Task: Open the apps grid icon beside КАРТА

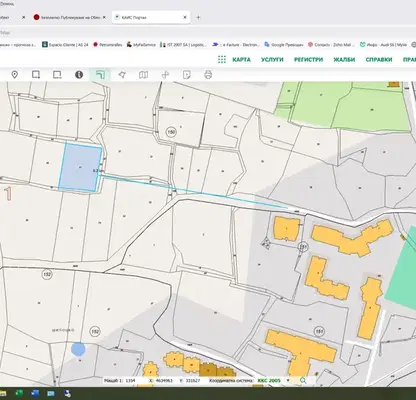Action: (222, 60)
